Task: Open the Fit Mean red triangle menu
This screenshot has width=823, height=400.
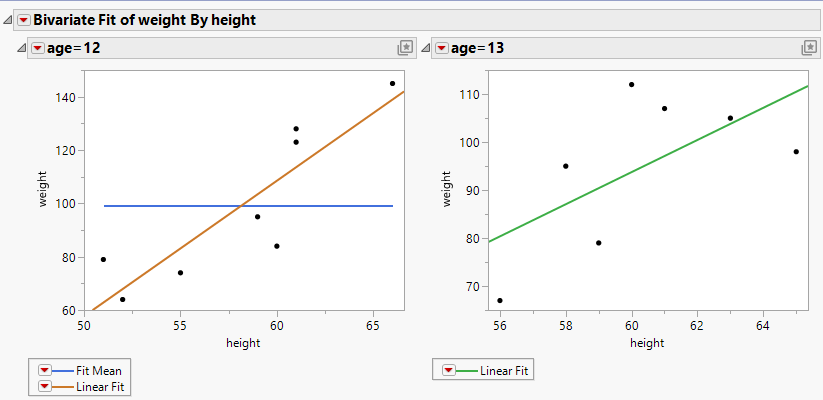Action: point(44,371)
